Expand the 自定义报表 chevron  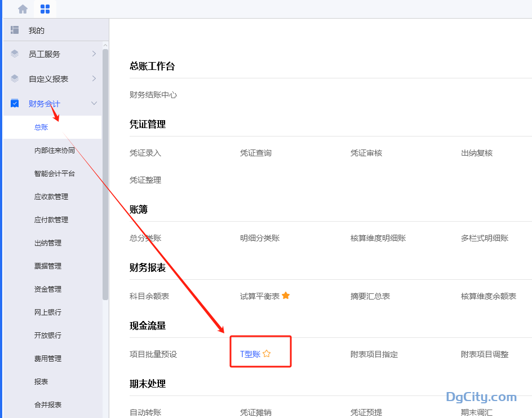point(94,79)
